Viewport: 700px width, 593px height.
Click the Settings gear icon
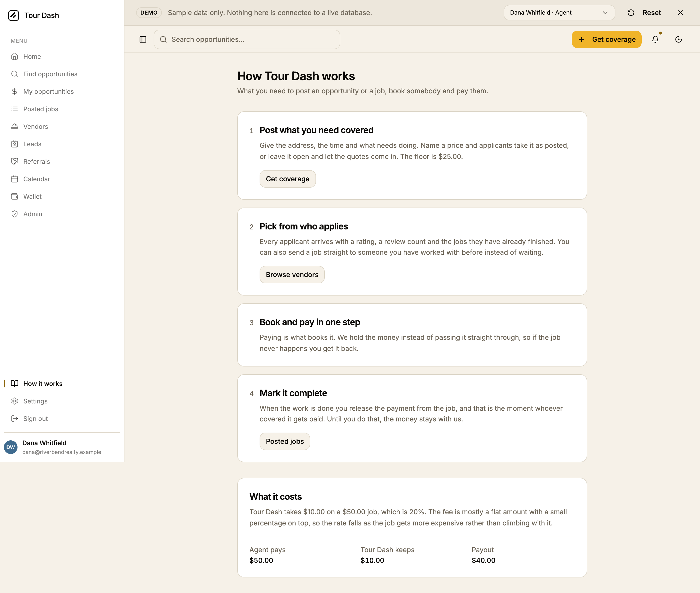point(14,401)
